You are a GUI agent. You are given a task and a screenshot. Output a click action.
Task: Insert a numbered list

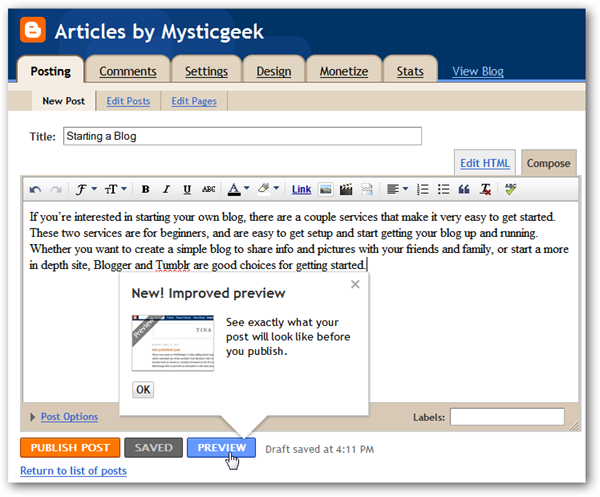(422, 189)
